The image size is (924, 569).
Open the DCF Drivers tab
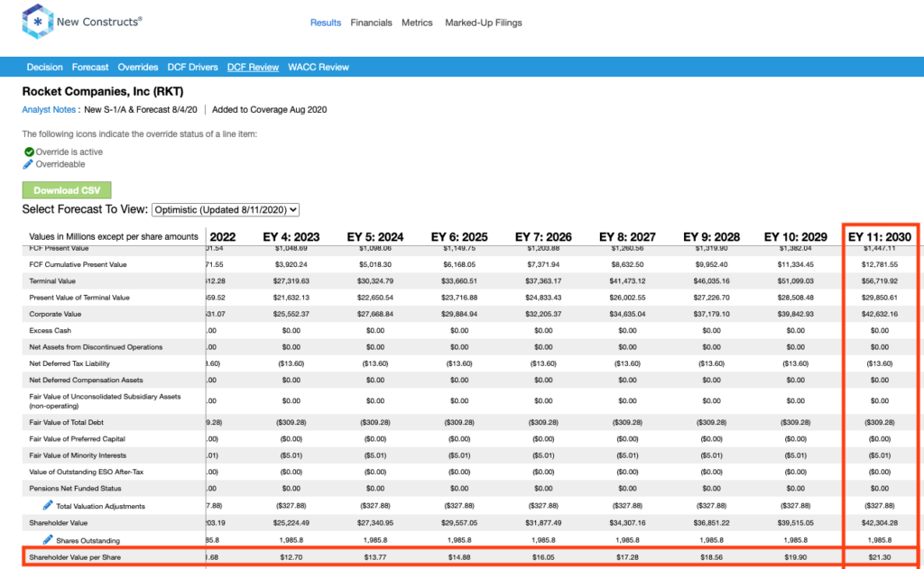[x=193, y=68]
